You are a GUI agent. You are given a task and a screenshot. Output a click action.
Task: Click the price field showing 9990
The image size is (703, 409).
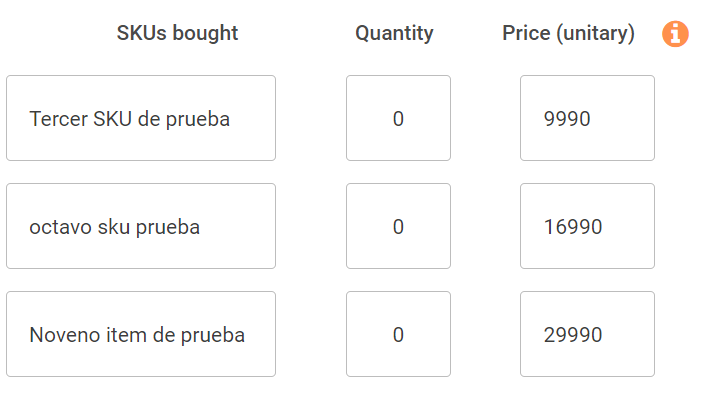pos(587,118)
